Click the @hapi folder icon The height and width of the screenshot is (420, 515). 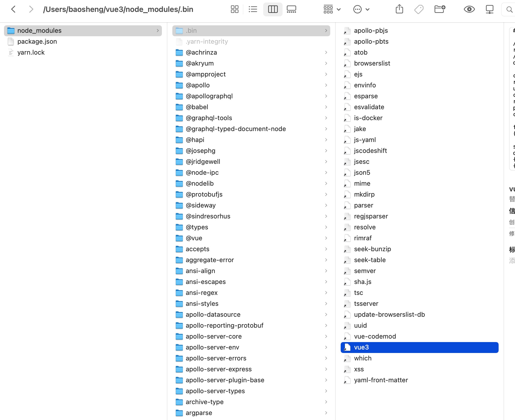179,140
